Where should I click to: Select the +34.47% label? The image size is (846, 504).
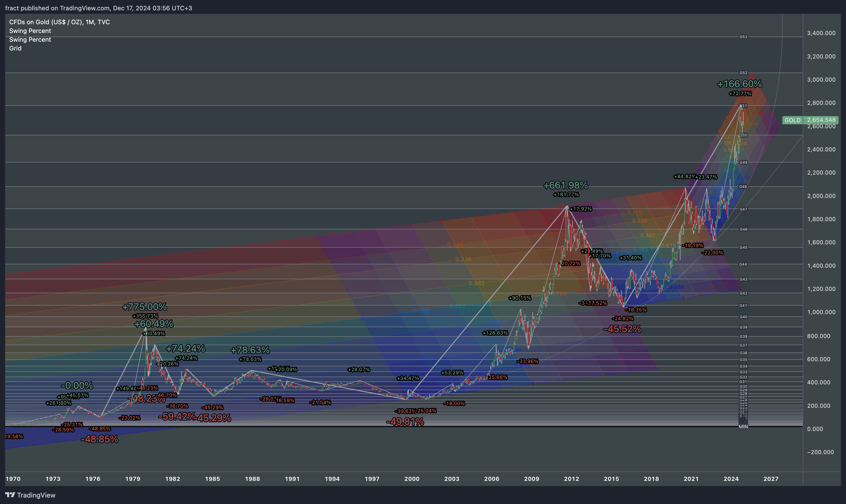tap(408, 378)
